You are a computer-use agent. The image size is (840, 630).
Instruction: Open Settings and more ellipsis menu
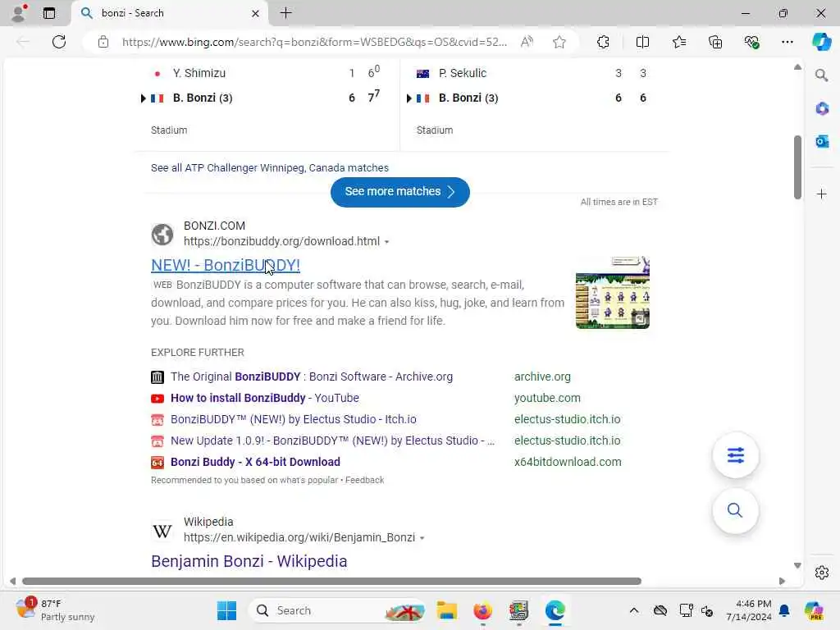coord(787,42)
